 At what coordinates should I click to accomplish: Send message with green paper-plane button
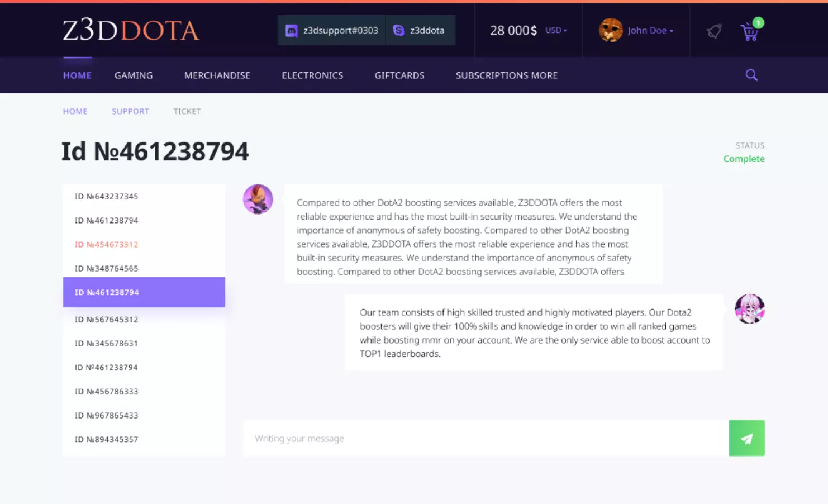(746, 438)
